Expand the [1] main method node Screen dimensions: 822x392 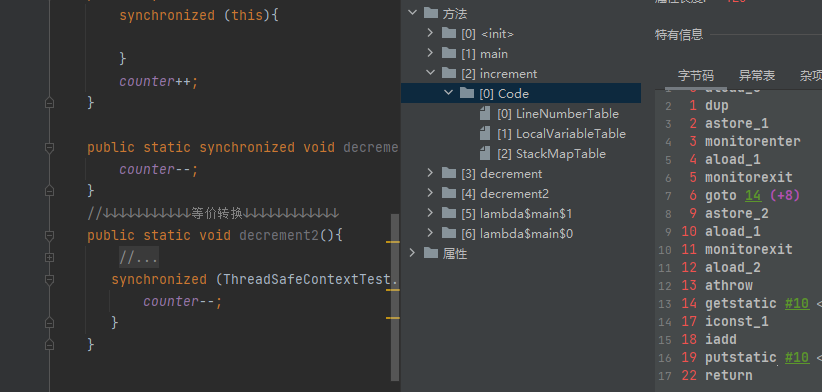coord(430,53)
